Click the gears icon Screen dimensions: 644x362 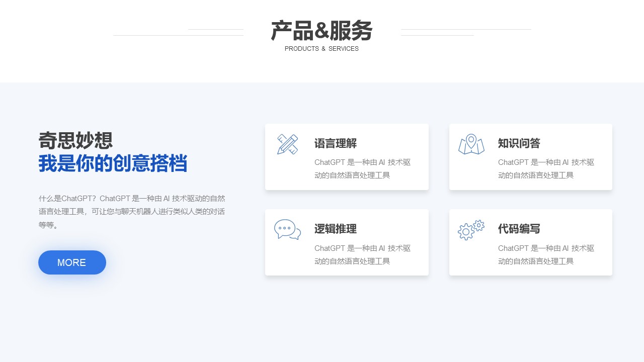pyautogui.click(x=471, y=230)
